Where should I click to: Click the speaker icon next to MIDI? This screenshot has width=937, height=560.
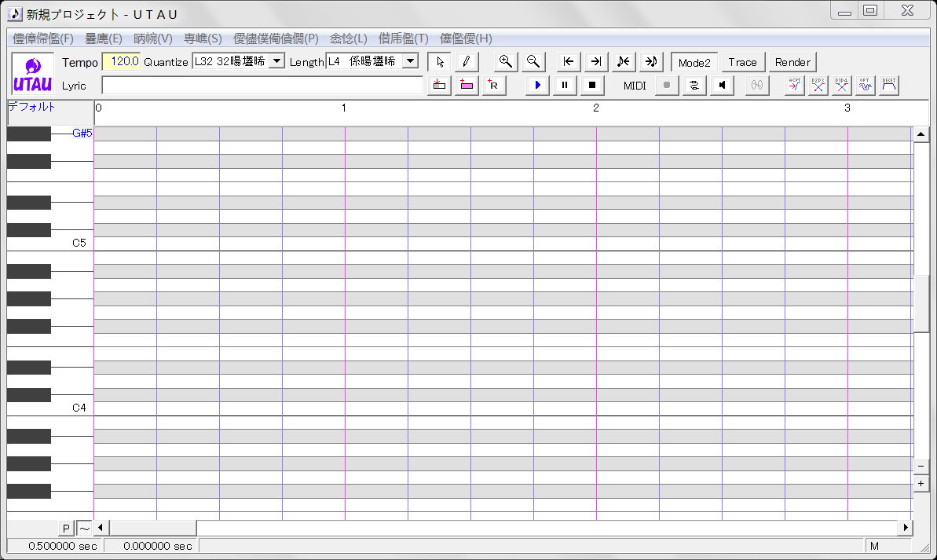tap(722, 85)
